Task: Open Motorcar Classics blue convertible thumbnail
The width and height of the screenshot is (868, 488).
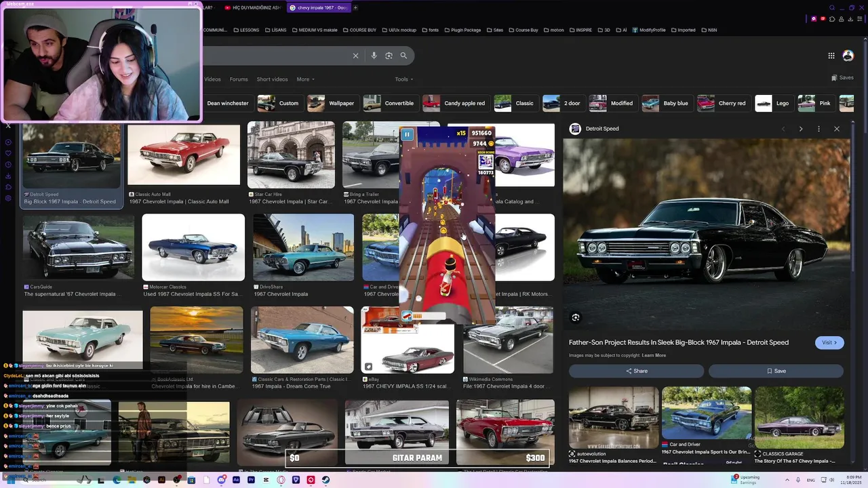Action: click(193, 247)
